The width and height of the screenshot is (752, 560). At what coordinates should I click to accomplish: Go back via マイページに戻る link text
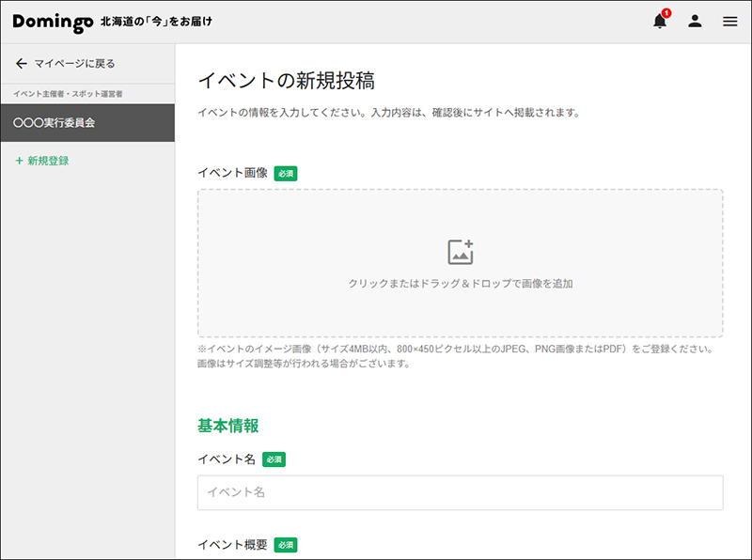click(75, 63)
